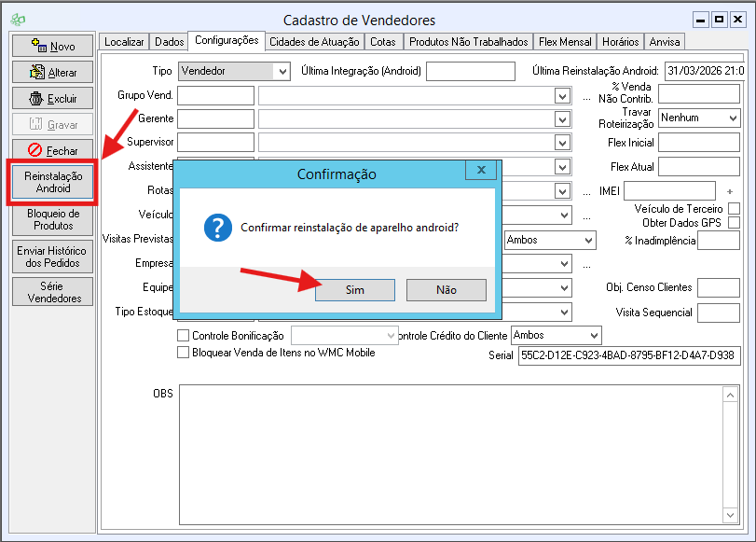Open the Flex Mensal tab
Screen dimensions: 756x542
(566, 42)
